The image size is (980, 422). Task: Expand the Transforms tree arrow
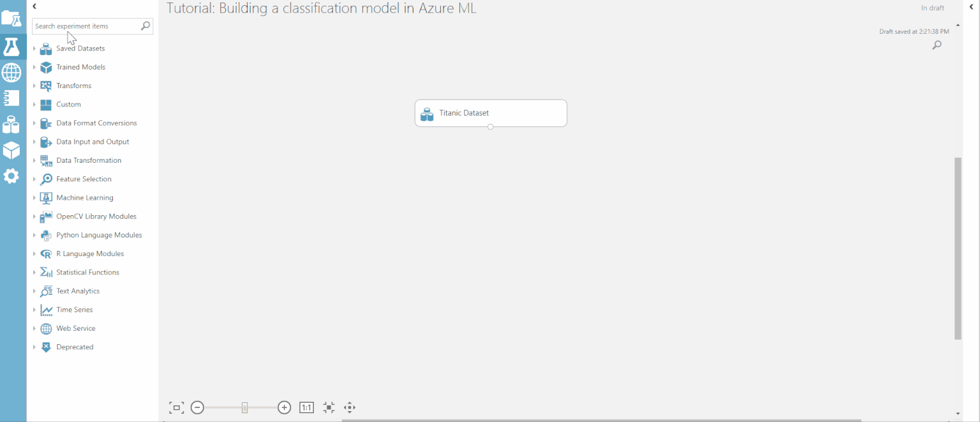pos(34,86)
